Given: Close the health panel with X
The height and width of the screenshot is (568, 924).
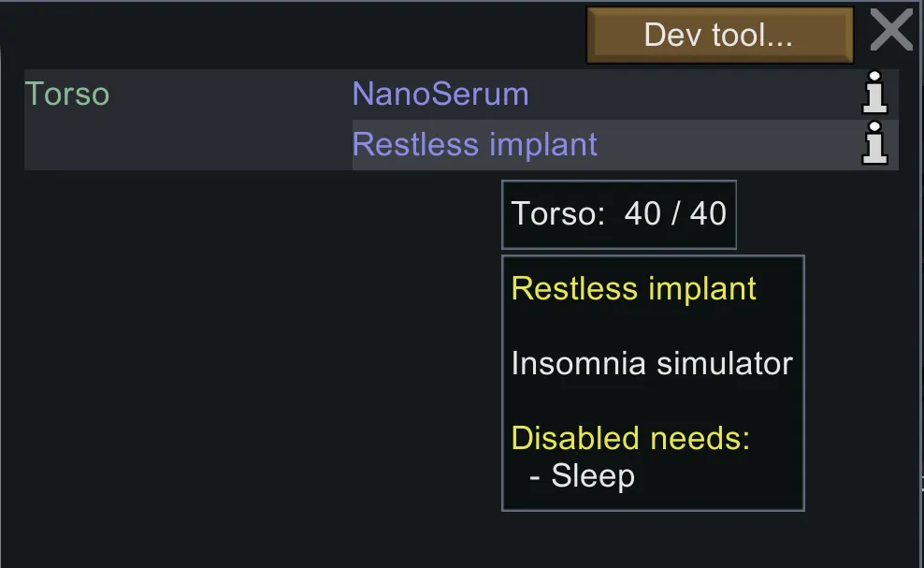Looking at the screenshot, I should tap(891, 31).
